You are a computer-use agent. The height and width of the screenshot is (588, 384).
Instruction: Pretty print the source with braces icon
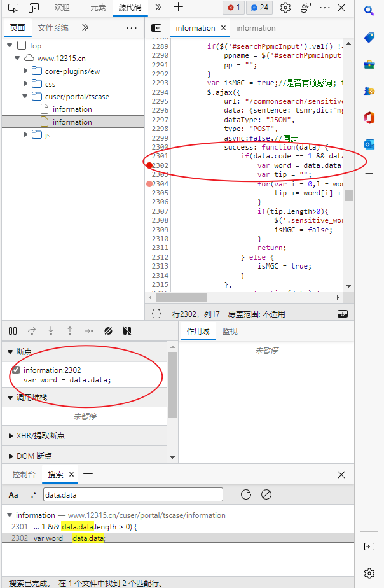coord(156,314)
